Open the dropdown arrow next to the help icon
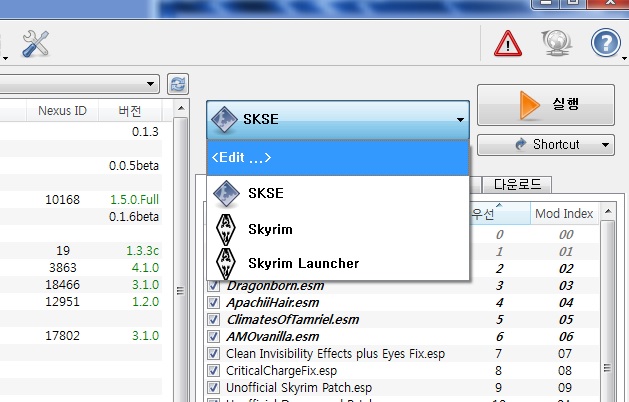The height and width of the screenshot is (402, 629). 624,59
